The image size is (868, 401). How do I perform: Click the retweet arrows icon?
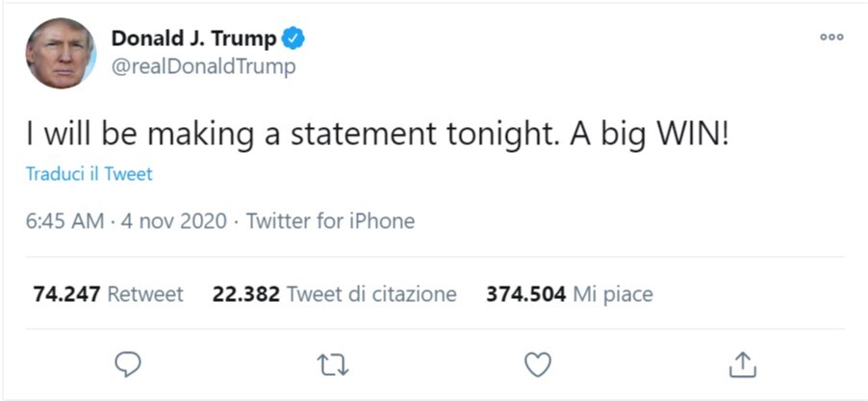[x=333, y=363]
